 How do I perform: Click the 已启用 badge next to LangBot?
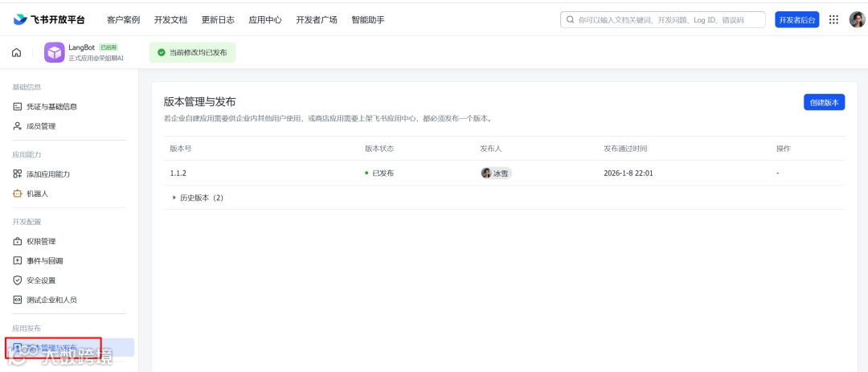pyautogui.click(x=108, y=47)
